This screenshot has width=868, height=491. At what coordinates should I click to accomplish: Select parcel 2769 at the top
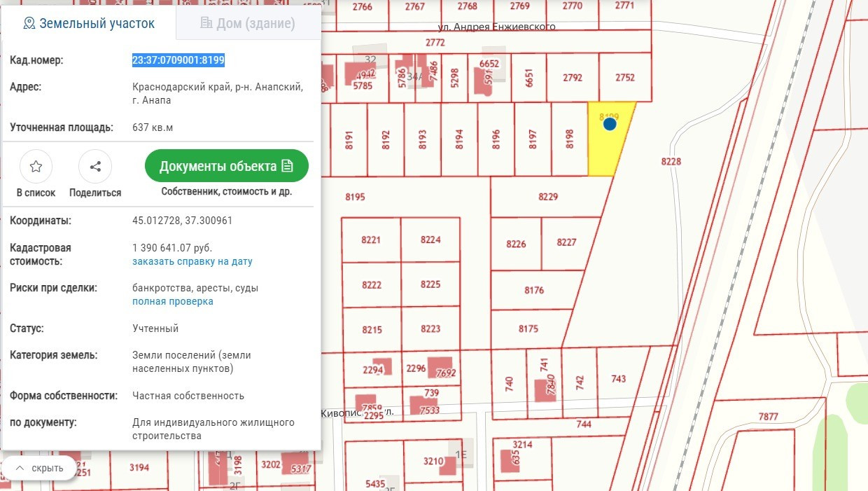[x=519, y=6]
